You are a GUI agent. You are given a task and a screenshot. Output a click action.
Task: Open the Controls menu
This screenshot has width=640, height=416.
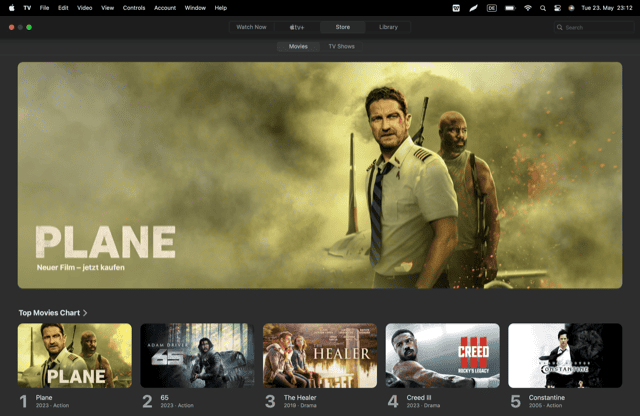(133, 7)
